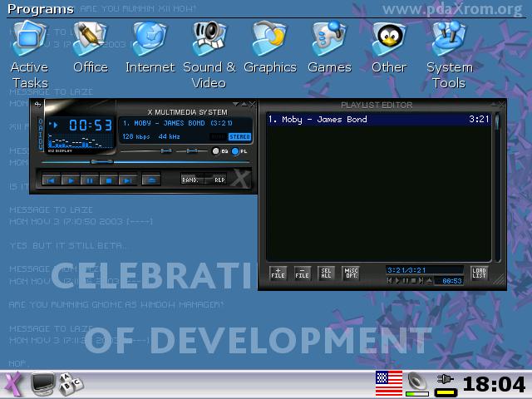The height and width of the screenshot is (399, 532).
Task: Open the System Tools folder
Action: 449,54
